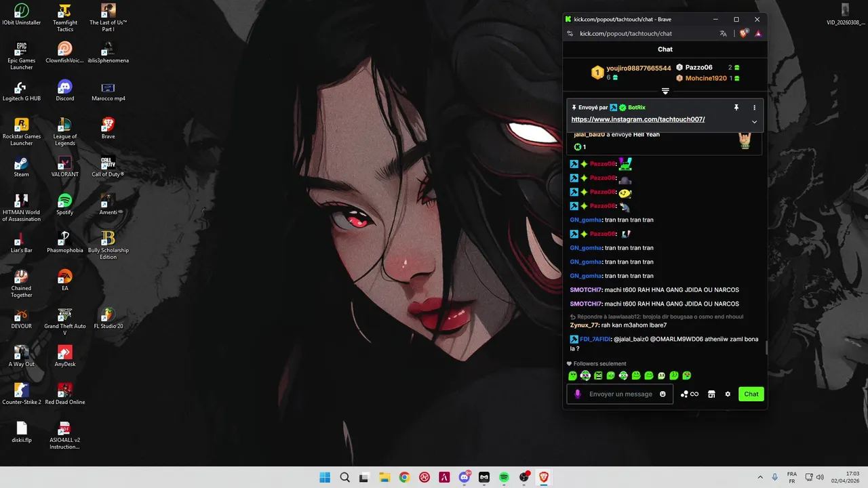The image size is (868, 488).
Task: Insert the first green Kick emote
Action: click(x=573, y=375)
